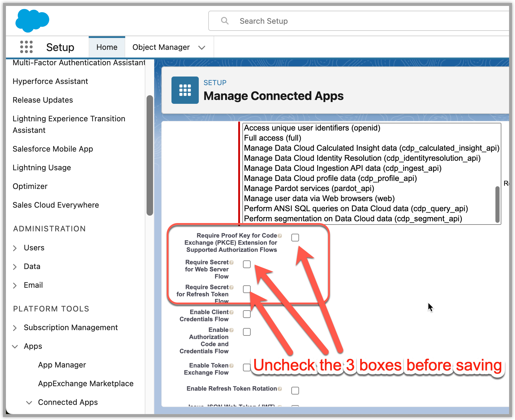Expand the Data section
Screen dimensions: 515x420
(15, 267)
